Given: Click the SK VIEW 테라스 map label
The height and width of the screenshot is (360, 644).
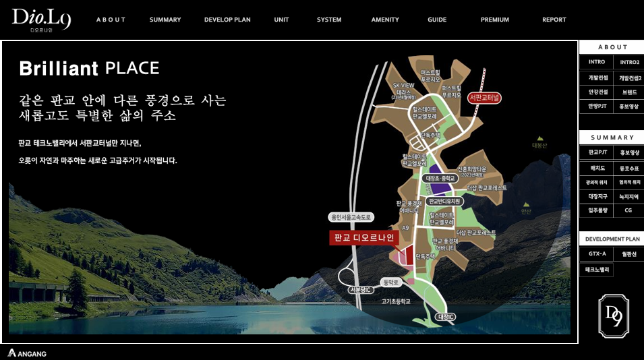Looking at the screenshot, I should [404, 91].
